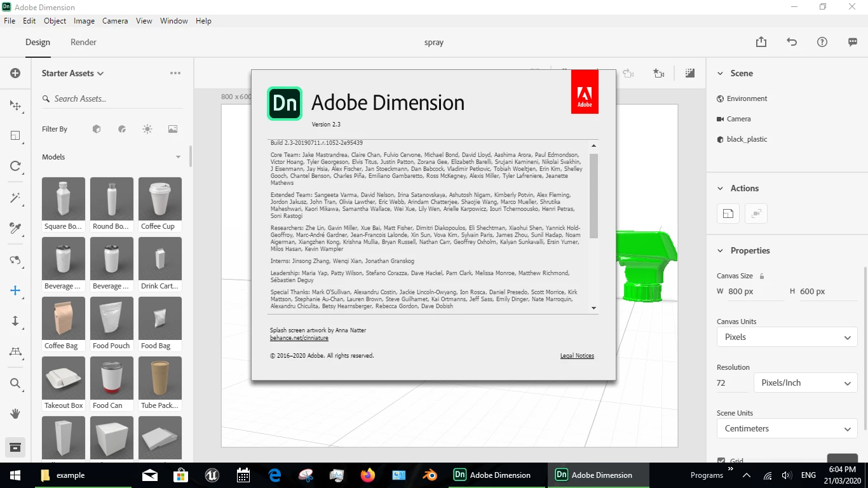This screenshot has width=868, height=488.
Task: Open the Pixels/Inch resolution dropdown
Action: pos(805,383)
